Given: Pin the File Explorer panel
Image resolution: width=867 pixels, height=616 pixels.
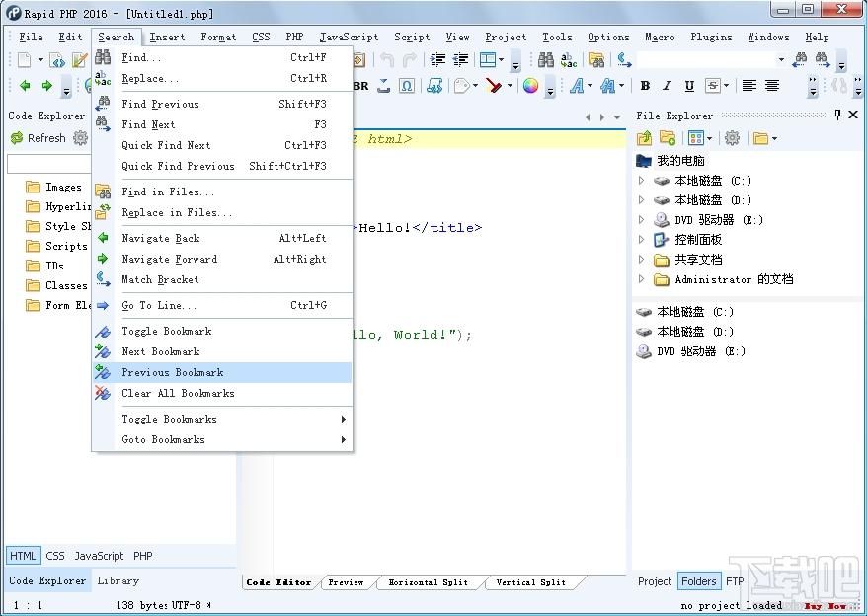Looking at the screenshot, I should (x=837, y=115).
